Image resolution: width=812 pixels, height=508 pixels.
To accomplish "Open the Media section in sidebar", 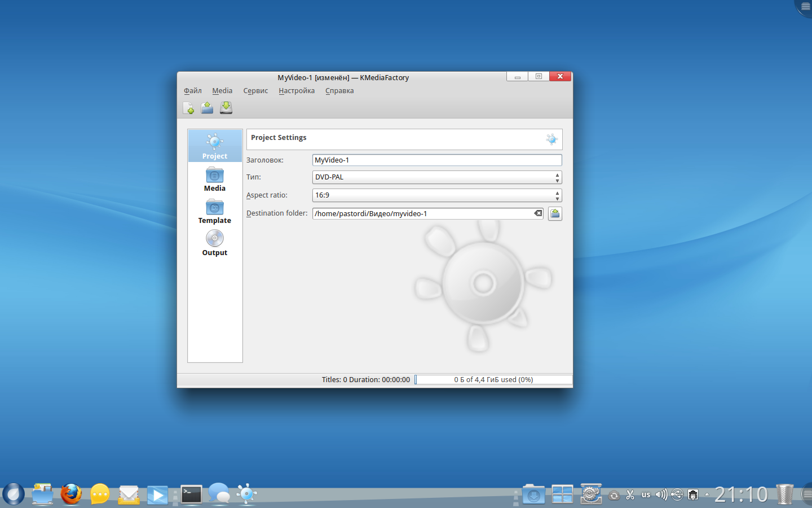I will pyautogui.click(x=215, y=179).
